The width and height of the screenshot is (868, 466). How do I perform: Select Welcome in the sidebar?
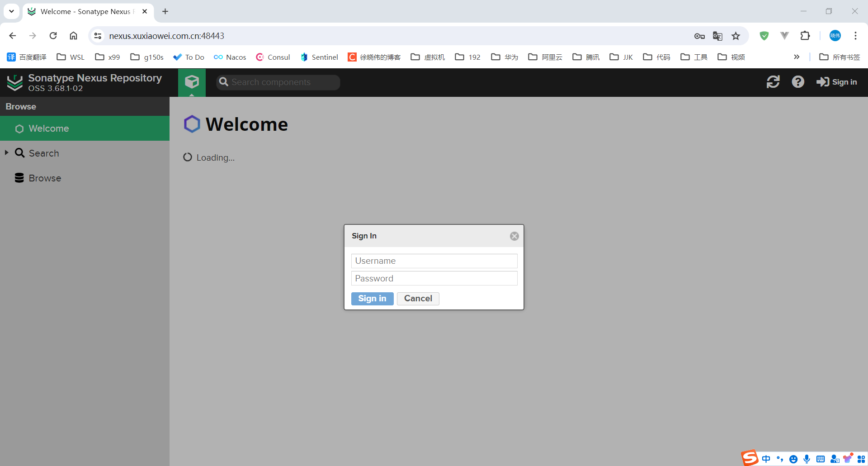point(49,128)
